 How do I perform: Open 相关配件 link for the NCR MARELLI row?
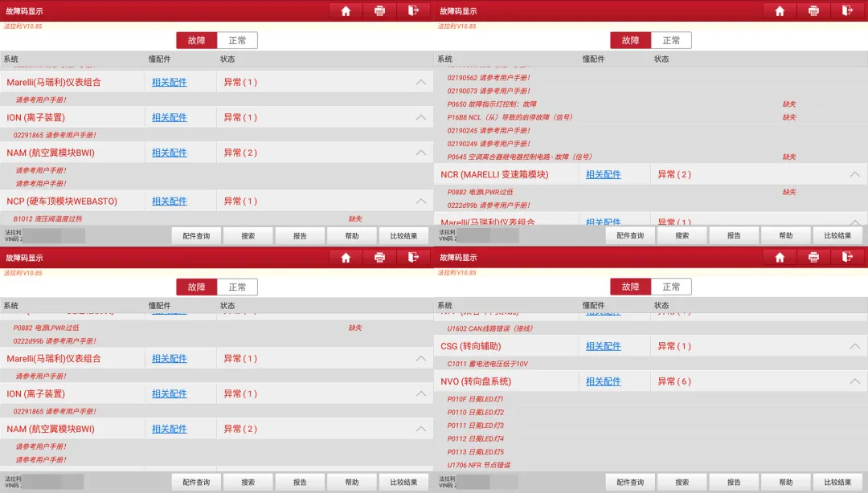click(604, 174)
